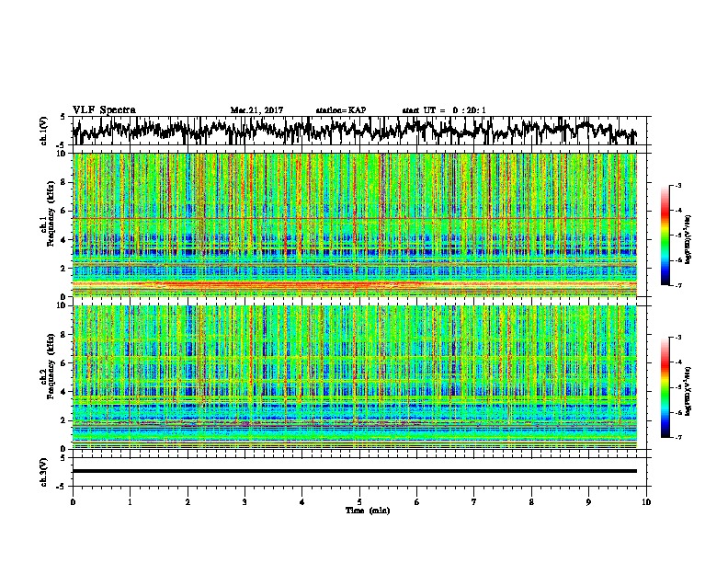
Task: Click time axis tick label "0"
Action: [x=73, y=501]
